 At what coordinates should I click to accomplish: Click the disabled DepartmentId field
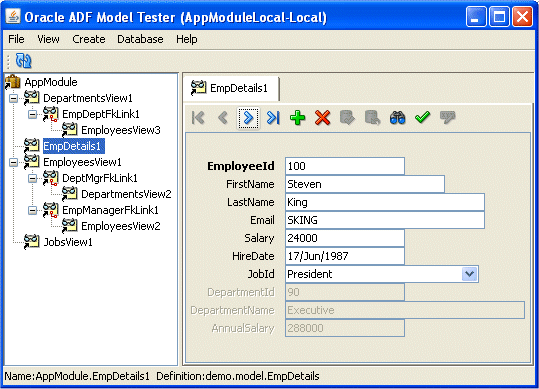pos(345,292)
